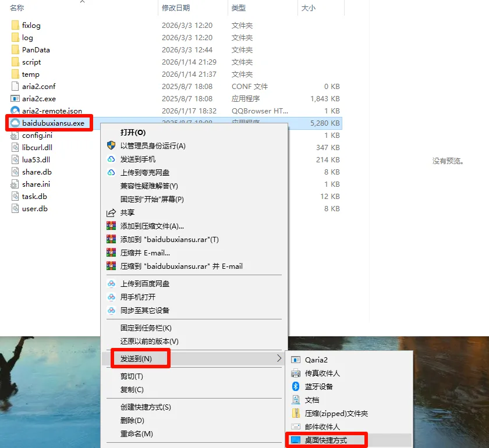Click Baidu Netdisk icon beside 上传到百度网盘

(111, 283)
